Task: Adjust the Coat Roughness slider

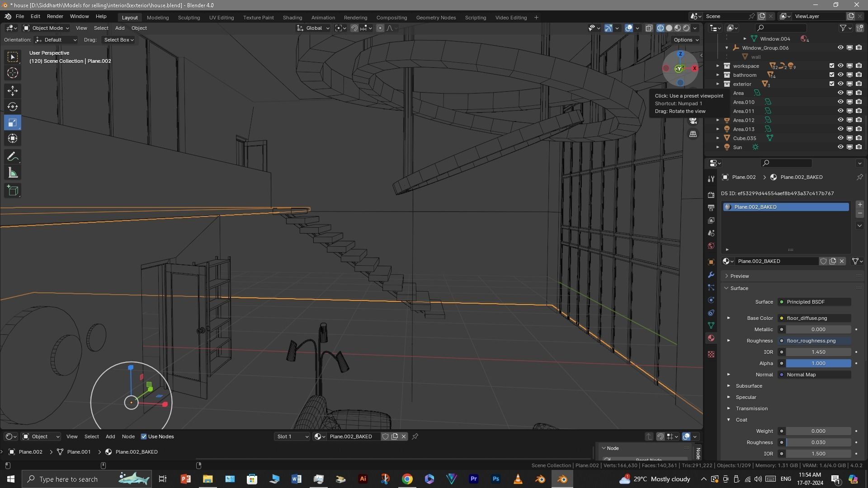Action: [x=818, y=442]
